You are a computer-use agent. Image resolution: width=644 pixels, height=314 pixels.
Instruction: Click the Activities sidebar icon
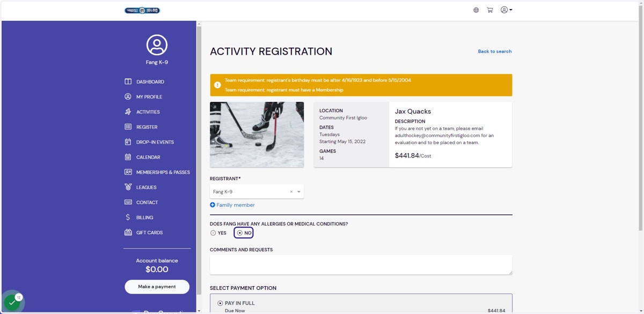click(x=128, y=112)
